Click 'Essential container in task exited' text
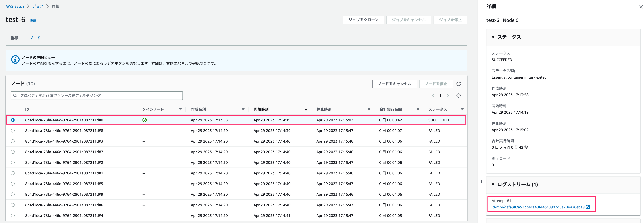The image size is (644, 223). tap(519, 77)
